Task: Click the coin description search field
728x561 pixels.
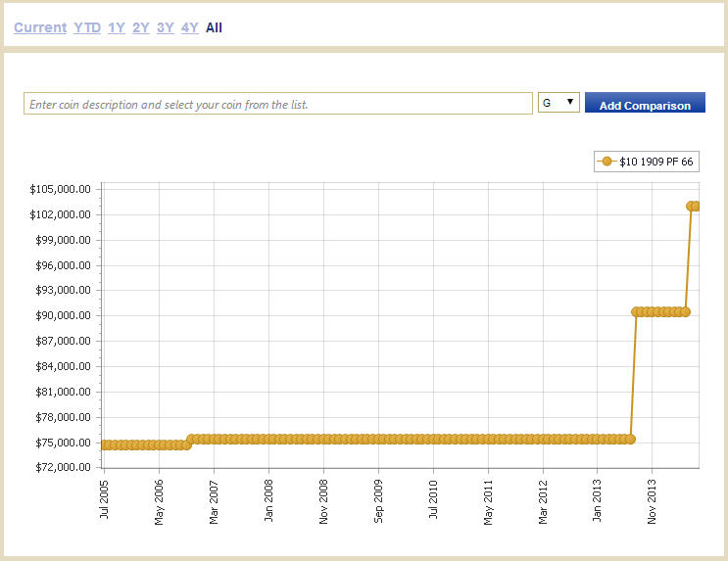Action: pyautogui.click(x=277, y=104)
